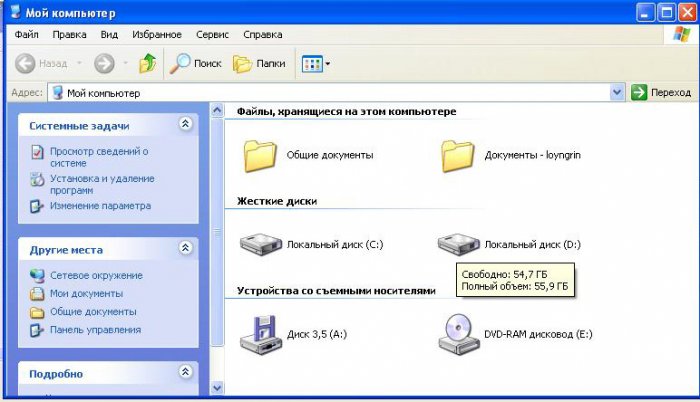The image size is (700, 402).
Task: Click Изменение параметра sidebar icon
Action: [37, 206]
